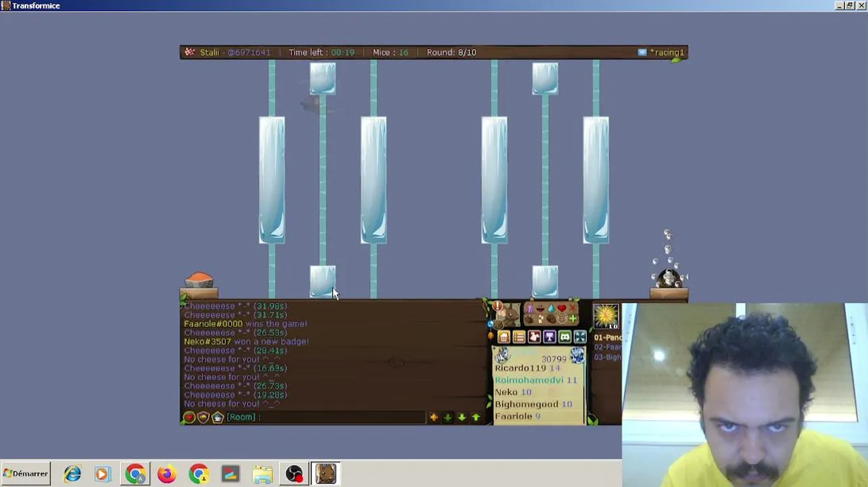The image size is (868, 487).
Task: Select player Ricardo119 in the scoreboard
Action: coord(520,368)
